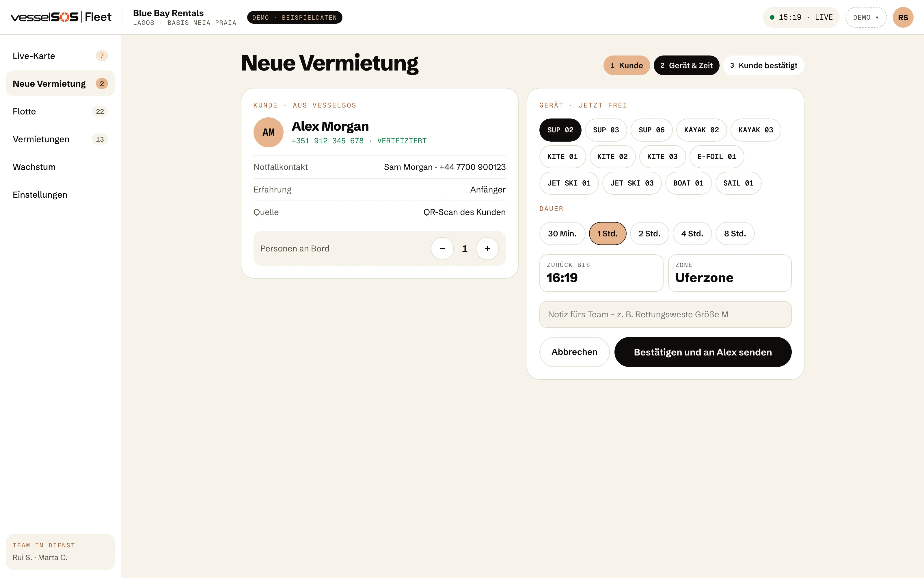Click the Demo Beispieldaten badge
This screenshot has width=924, height=578.
click(295, 17)
